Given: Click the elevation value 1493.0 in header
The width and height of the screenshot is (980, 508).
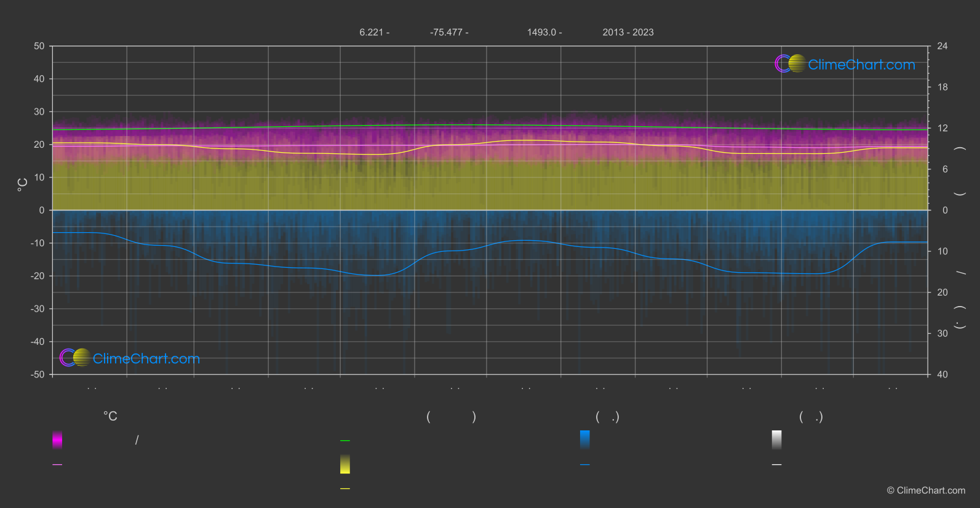Looking at the screenshot, I should click(541, 32).
